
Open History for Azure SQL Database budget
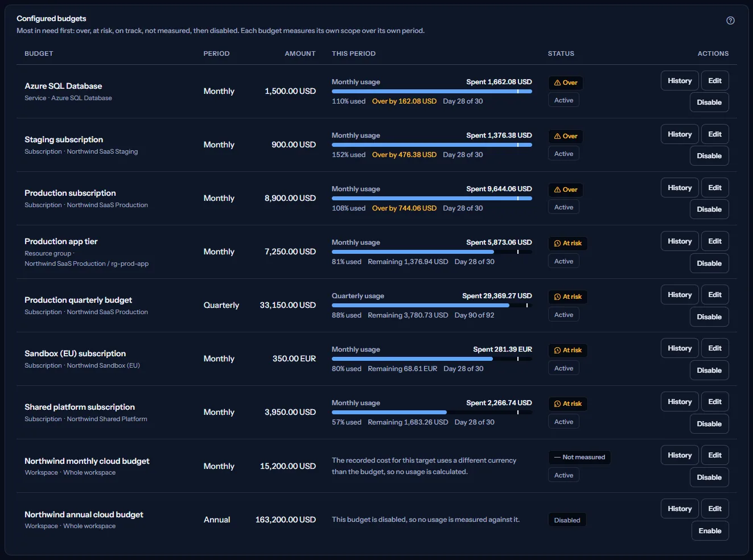pos(680,81)
